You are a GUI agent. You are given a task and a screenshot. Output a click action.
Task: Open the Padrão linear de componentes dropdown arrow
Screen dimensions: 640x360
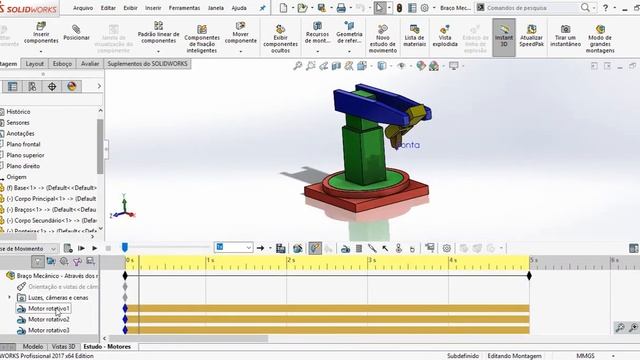[x=158, y=52]
